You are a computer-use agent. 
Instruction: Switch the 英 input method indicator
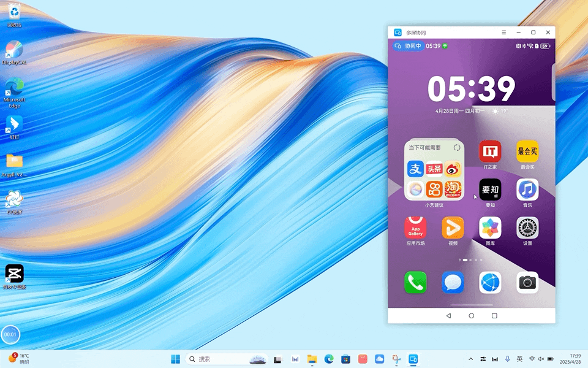pyautogui.click(x=519, y=359)
